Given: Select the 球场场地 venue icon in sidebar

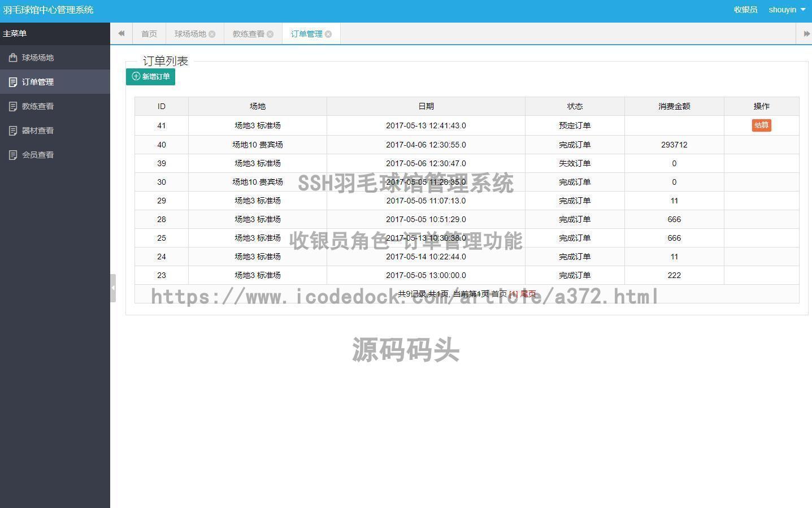Looking at the screenshot, I should (12, 57).
